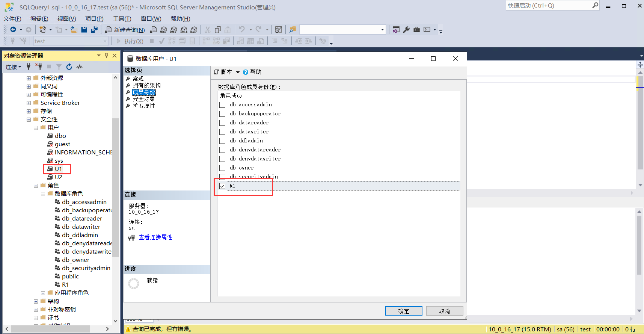644x334 pixels.
Task: Check the db_denydatawriter checkbox
Action: (x=222, y=159)
